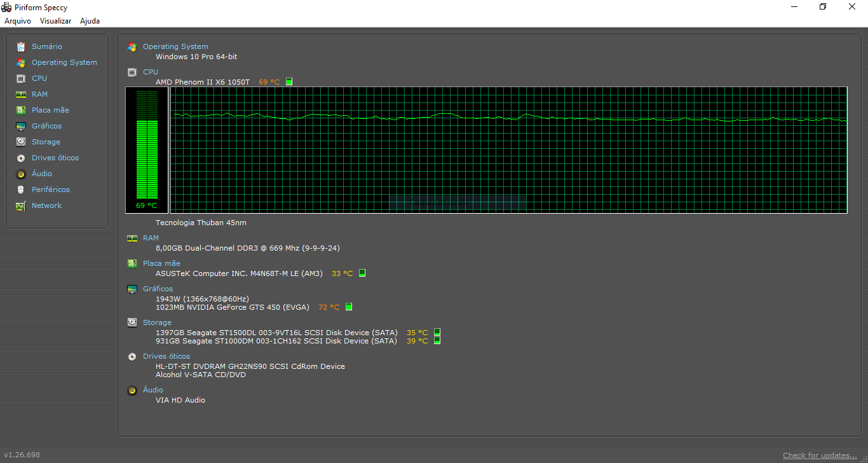
Task: Click the Storage heading link
Action: tap(157, 322)
